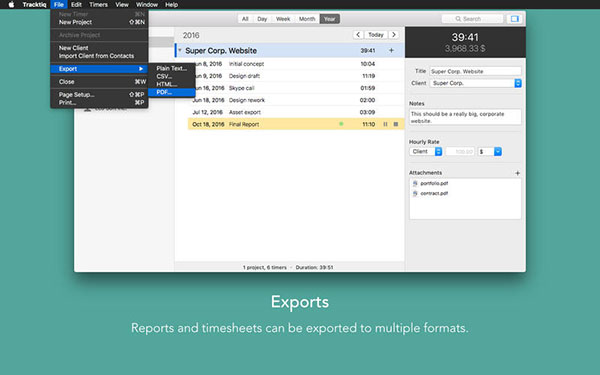Viewport: 600px width, 375px height.
Task: Open the Apple menu
Action: (11, 5)
